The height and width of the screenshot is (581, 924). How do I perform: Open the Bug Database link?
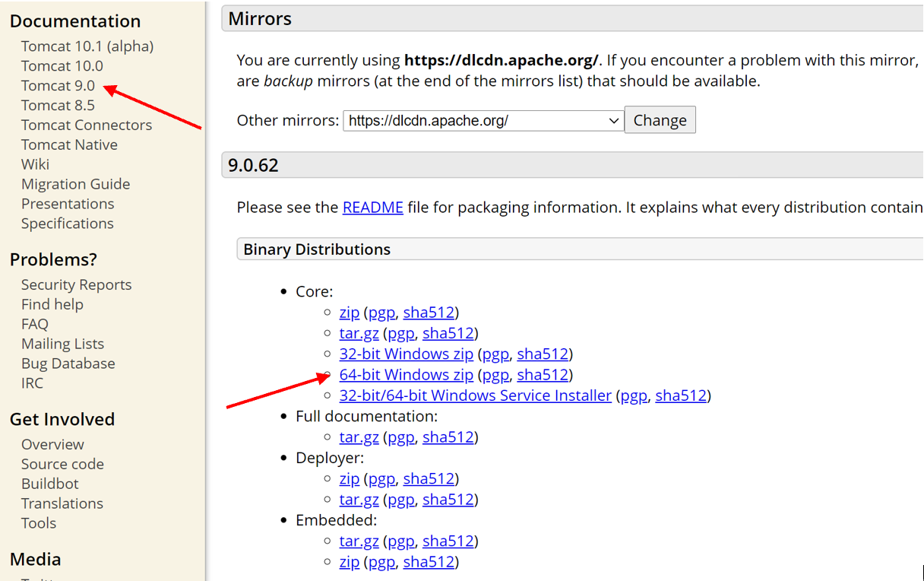pos(68,364)
